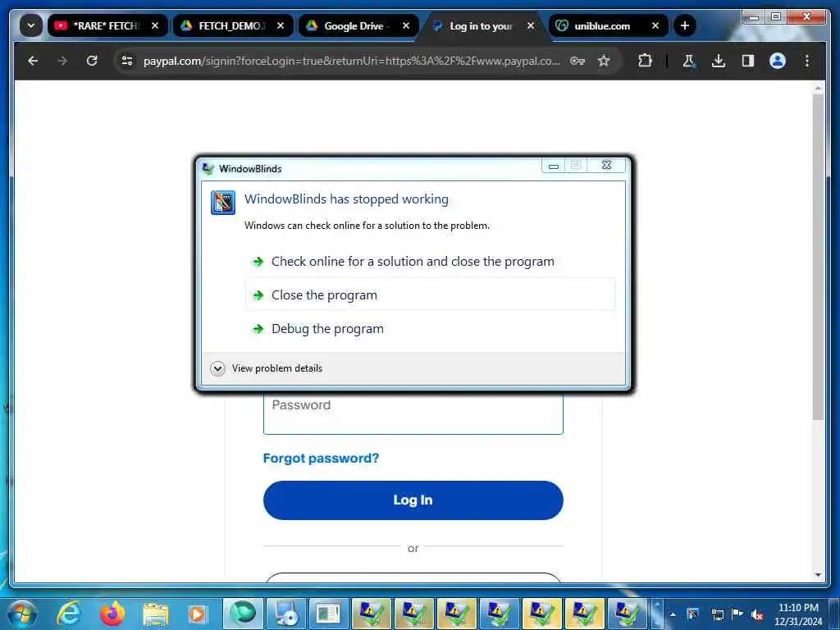The height and width of the screenshot is (630, 840).
Task: Click the muted volume tray icon
Action: tap(757, 614)
